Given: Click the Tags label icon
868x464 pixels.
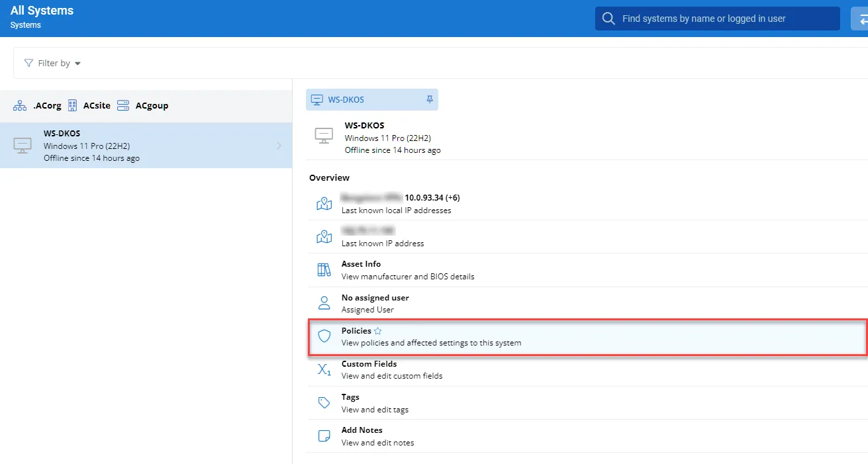Looking at the screenshot, I should 324,402.
